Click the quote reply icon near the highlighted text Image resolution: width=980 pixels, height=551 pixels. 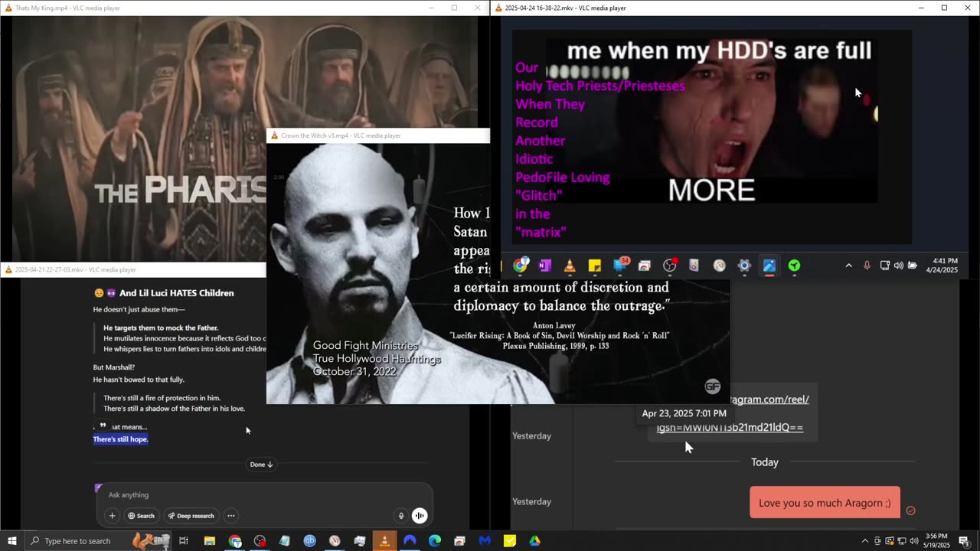coord(103,425)
